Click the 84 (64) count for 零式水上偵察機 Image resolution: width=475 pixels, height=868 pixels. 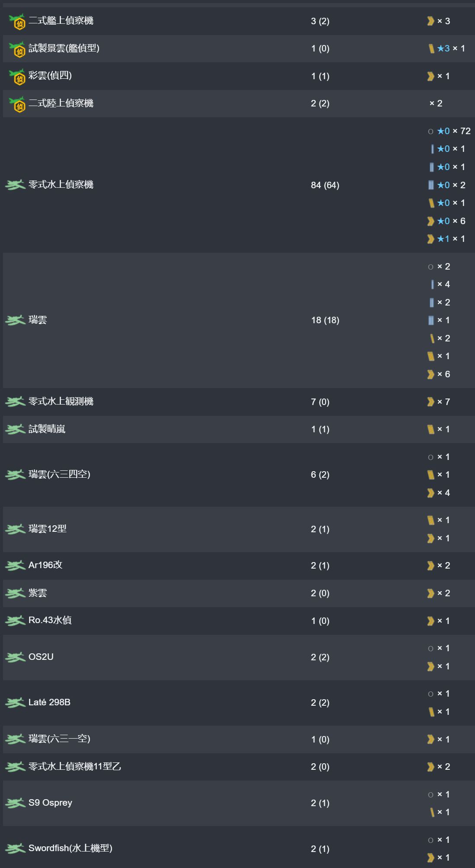[325, 185]
